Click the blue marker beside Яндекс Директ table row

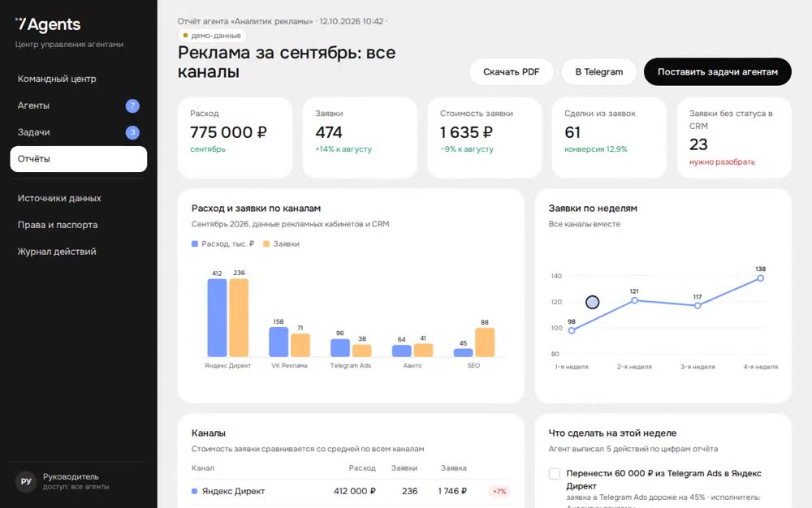point(195,492)
